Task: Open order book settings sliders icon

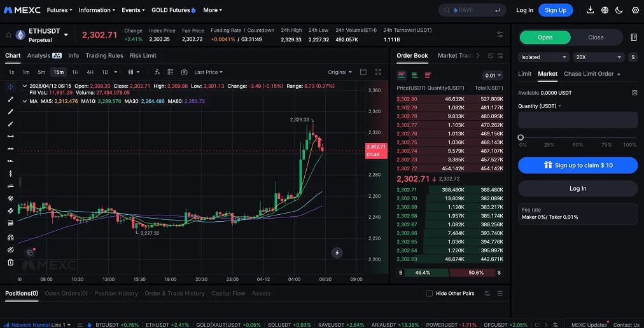Action: [x=500, y=55]
